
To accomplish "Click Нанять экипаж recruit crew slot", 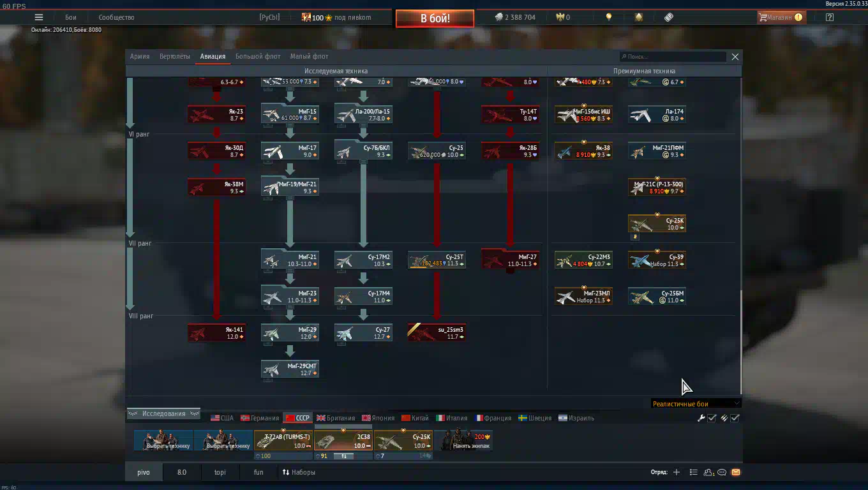I will coord(463,440).
